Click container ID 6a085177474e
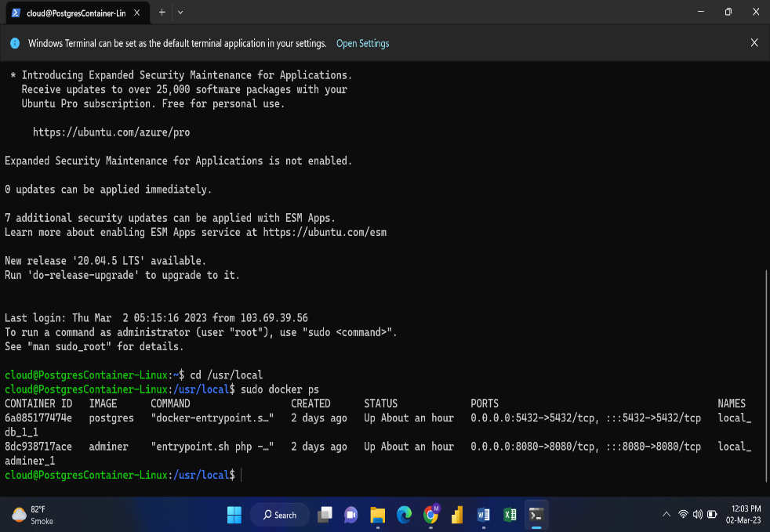This screenshot has height=532, width=770. 38,418
